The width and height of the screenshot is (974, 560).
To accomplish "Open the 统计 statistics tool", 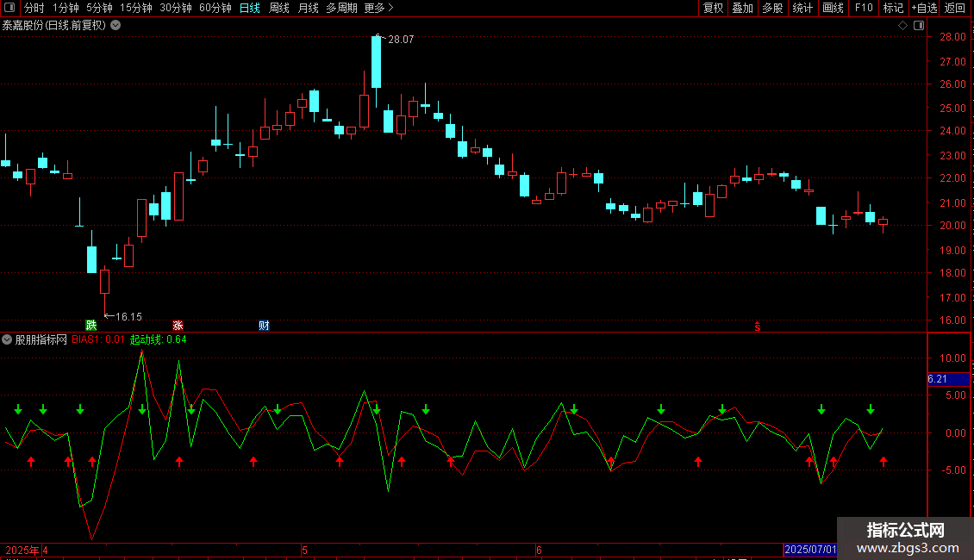I will coord(802,8).
